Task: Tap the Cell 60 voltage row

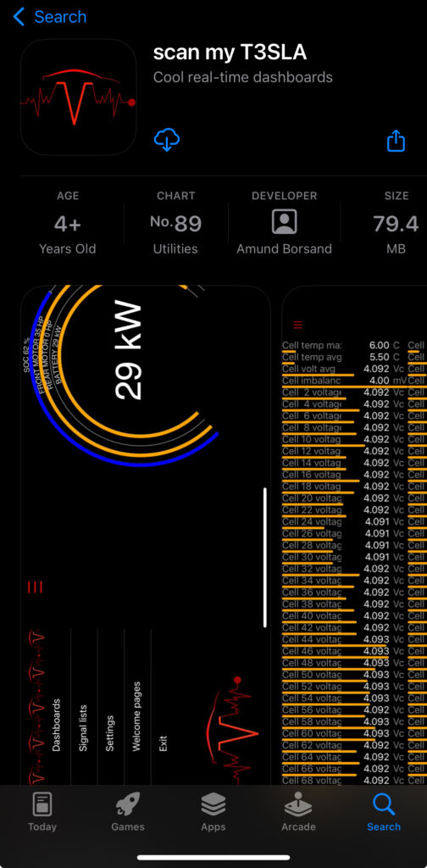Action: pyautogui.click(x=344, y=733)
